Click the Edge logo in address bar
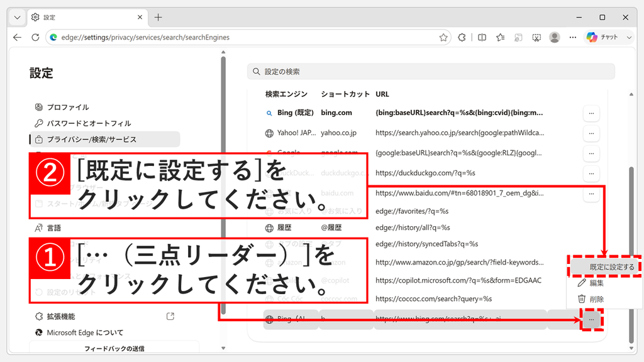This screenshot has width=644, height=362. click(x=53, y=37)
